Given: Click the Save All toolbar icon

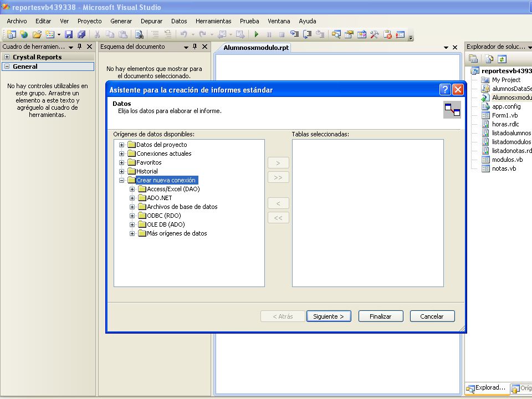Looking at the screenshot, I should click(81, 34).
